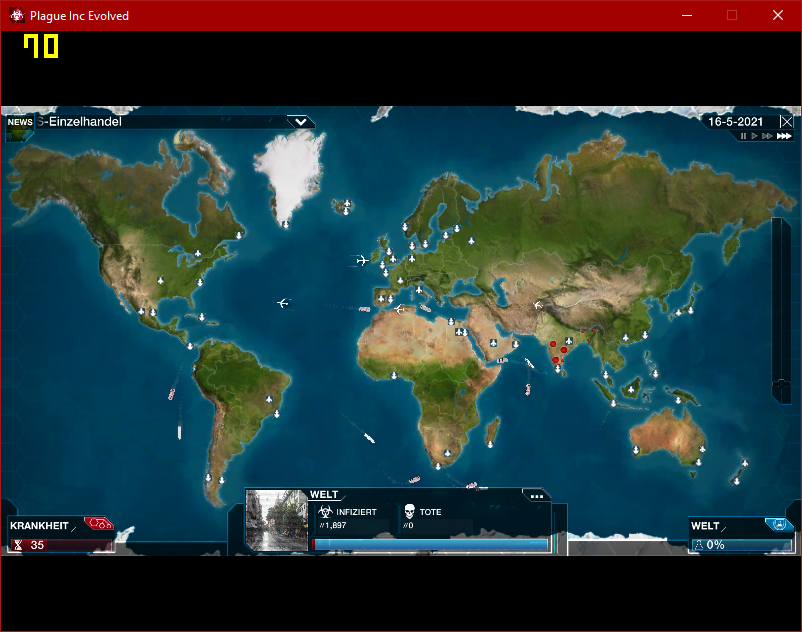
Task: Select the Greenland port icon
Action: click(285, 224)
